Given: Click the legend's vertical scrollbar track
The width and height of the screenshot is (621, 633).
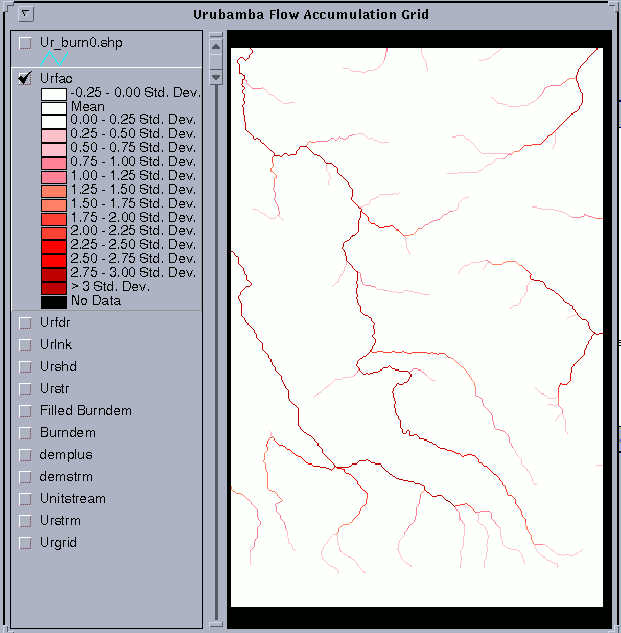Looking at the screenshot, I should [x=215, y=350].
